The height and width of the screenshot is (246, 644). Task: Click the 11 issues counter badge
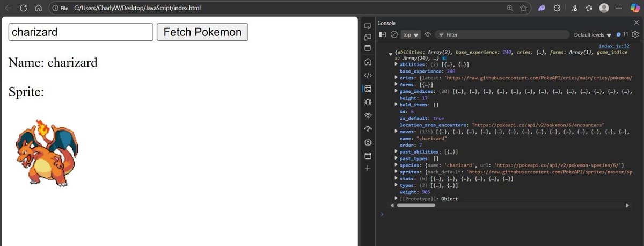click(x=622, y=34)
